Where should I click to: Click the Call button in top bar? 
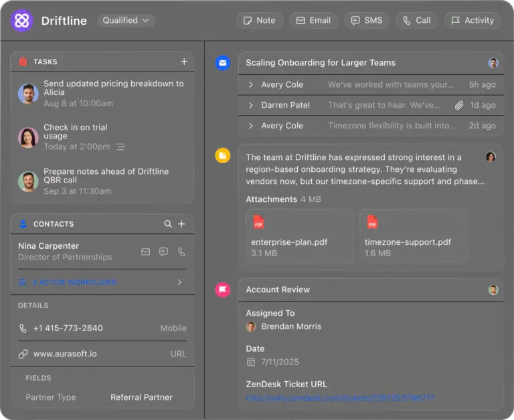click(417, 21)
